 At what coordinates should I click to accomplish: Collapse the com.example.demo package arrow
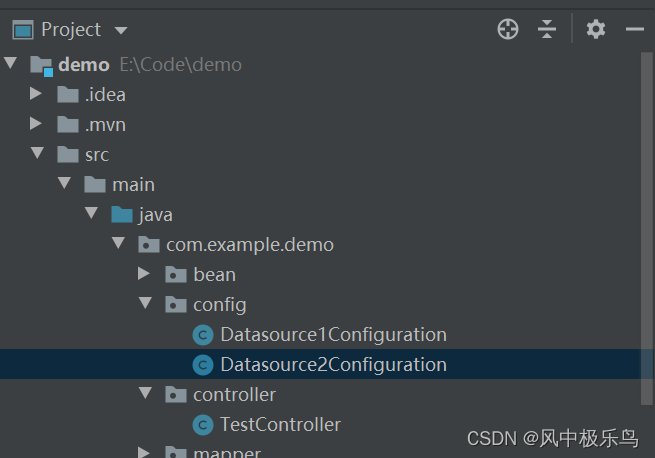click(x=119, y=243)
